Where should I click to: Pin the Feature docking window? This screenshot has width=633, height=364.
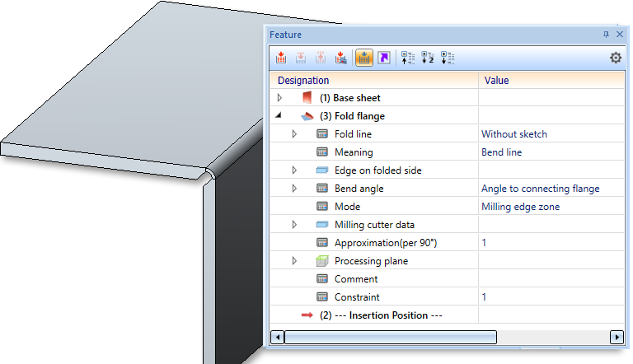606,35
